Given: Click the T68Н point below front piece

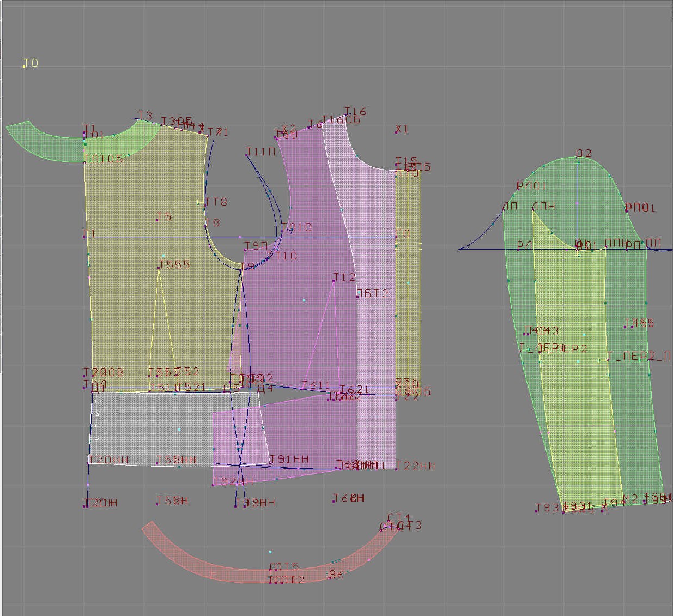Looking at the screenshot, I should coord(334,502).
